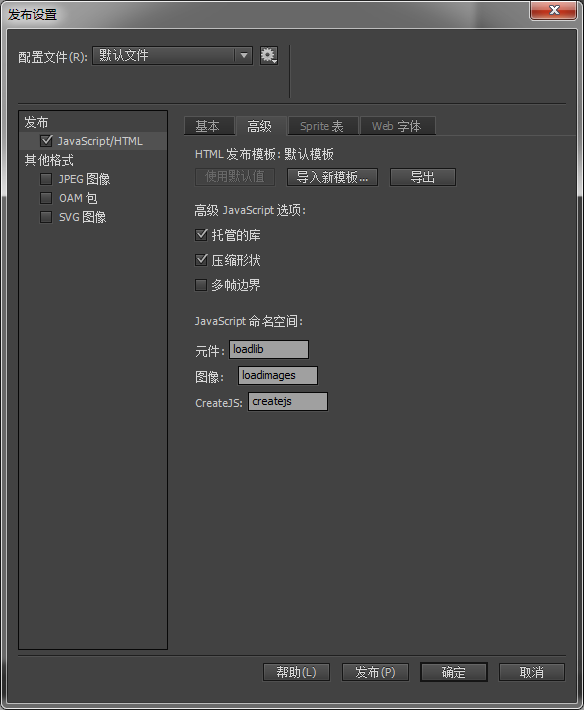Image resolution: width=584 pixels, height=710 pixels.
Task: Switch to the Sprite 表 tab
Action: coord(322,126)
